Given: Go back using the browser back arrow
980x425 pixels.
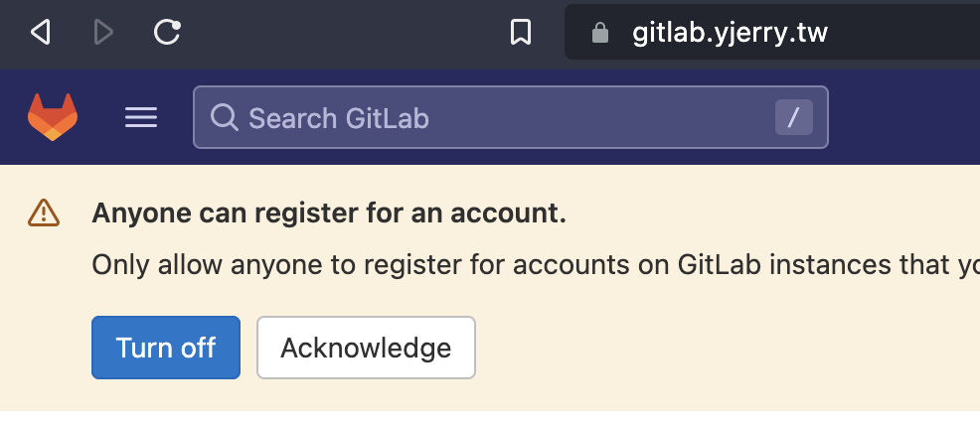Looking at the screenshot, I should tap(40, 34).
